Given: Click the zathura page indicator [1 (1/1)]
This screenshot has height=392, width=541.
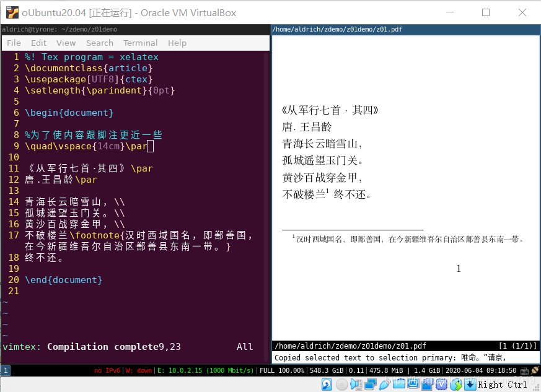Looking at the screenshot, I should click(517, 346).
